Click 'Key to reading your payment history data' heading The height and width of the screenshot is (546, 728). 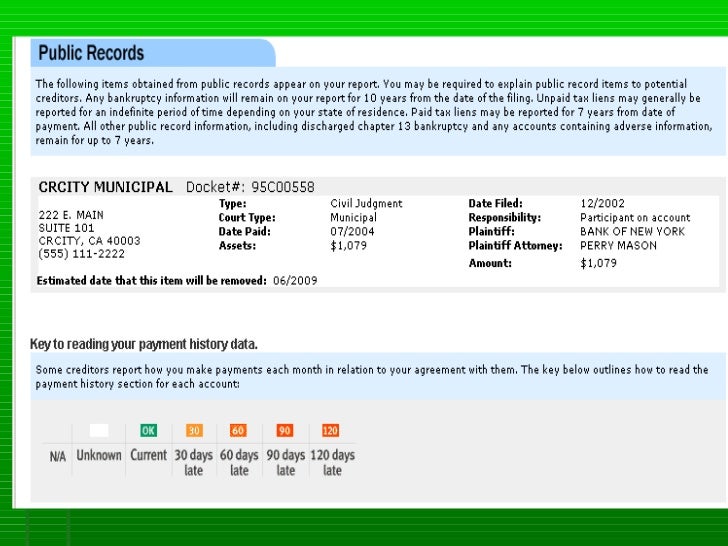pyautogui.click(x=143, y=344)
